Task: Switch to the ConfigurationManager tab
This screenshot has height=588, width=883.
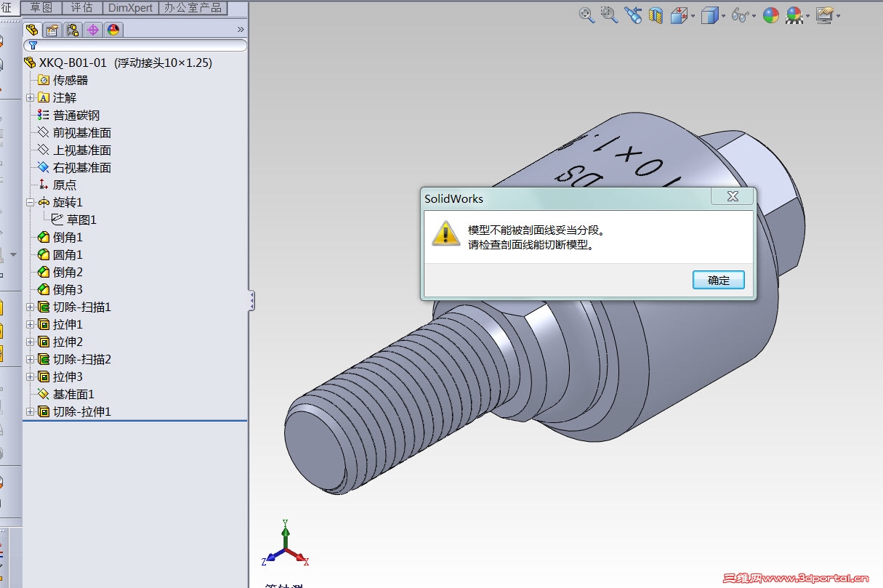Action: pyautogui.click(x=72, y=30)
